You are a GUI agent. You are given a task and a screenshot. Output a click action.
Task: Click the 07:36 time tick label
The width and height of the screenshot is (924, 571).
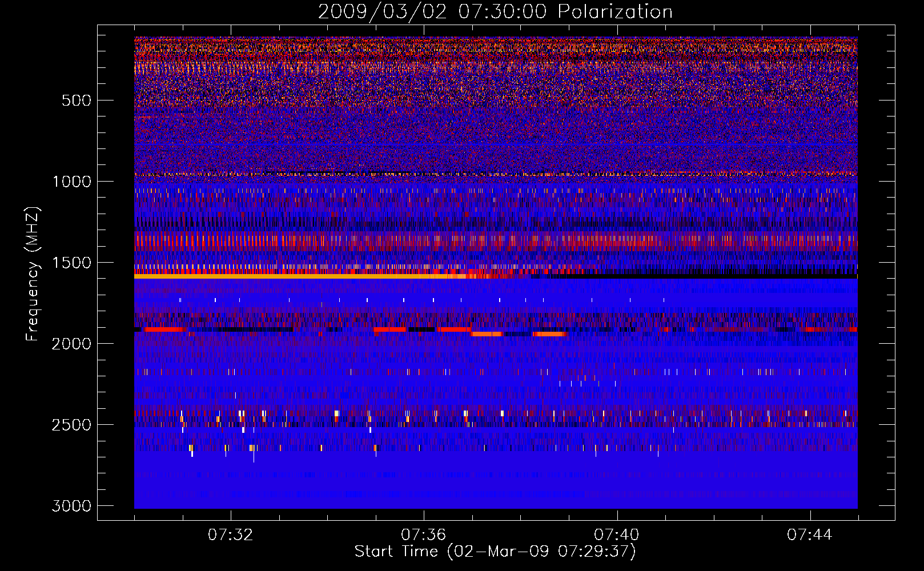tap(423, 535)
